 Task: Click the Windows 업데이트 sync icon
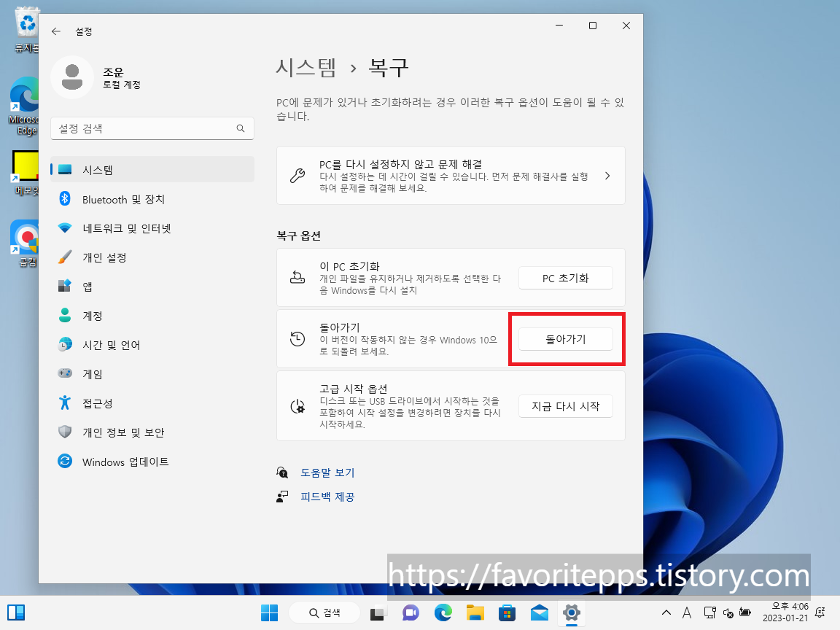[65, 462]
